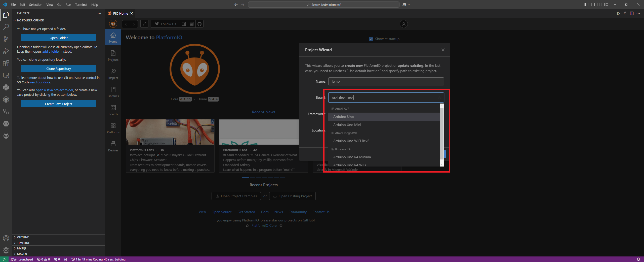Select Arduino Uno from board list
The image size is (644, 262).
[x=384, y=117]
